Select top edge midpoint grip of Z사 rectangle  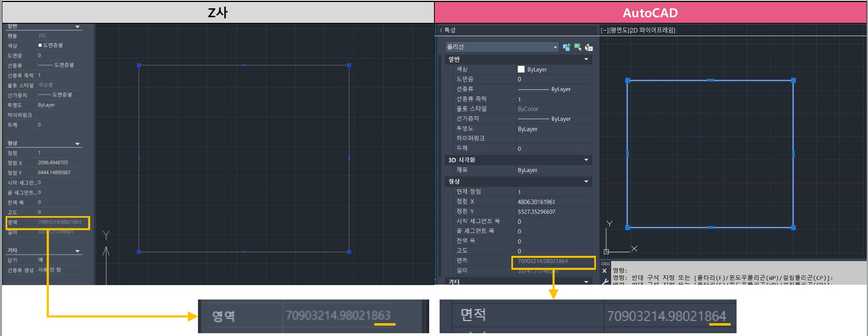244,65
